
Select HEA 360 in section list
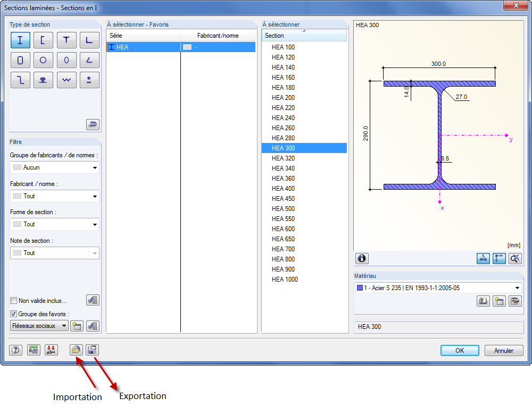304,179
